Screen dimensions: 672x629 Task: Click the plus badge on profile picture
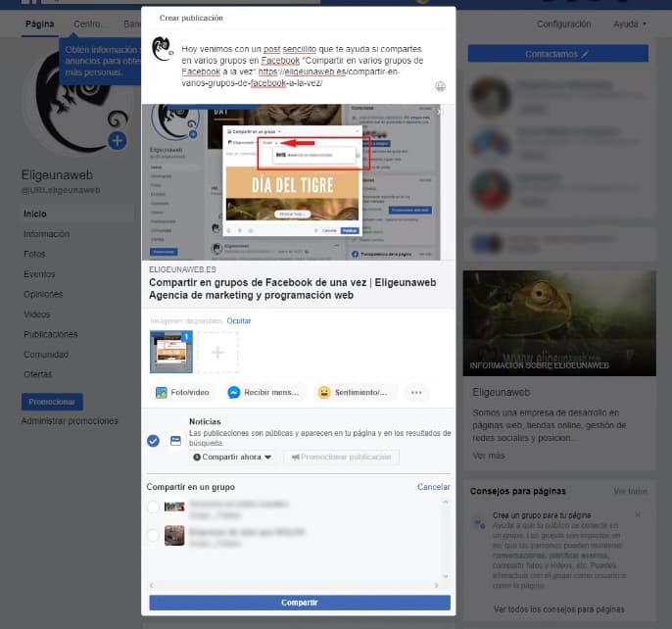118,141
